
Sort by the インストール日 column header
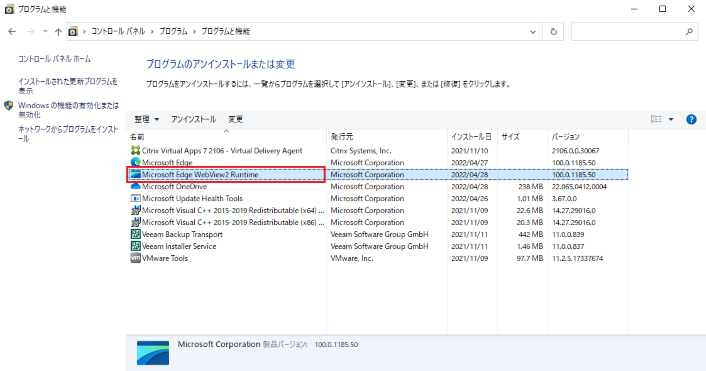pyautogui.click(x=472, y=136)
